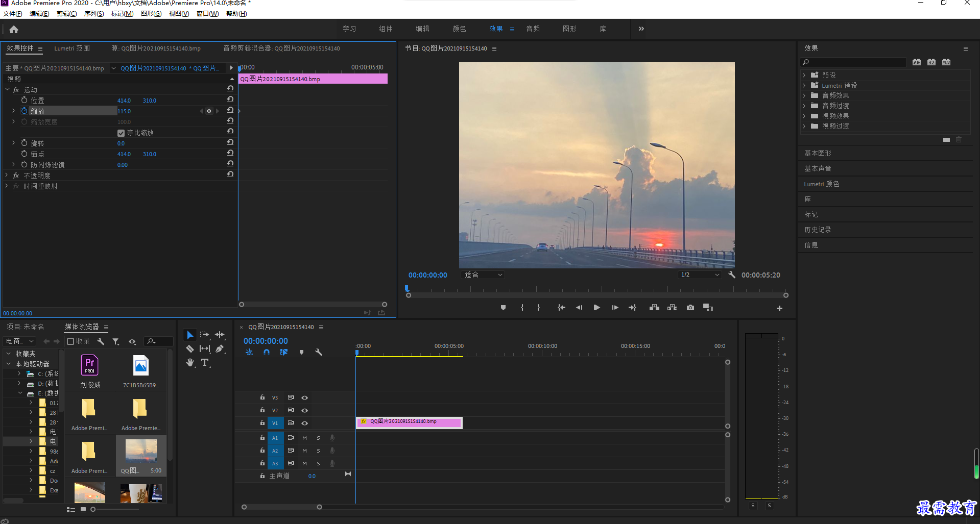Click the Mark Out bracket icon

pos(538,308)
